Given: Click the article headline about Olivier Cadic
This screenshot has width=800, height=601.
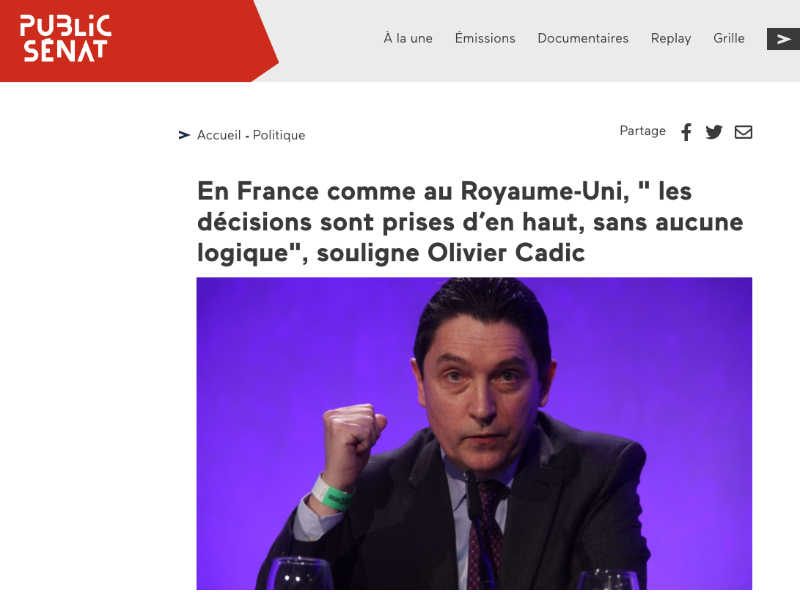Looking at the screenshot, I should tap(470, 222).
